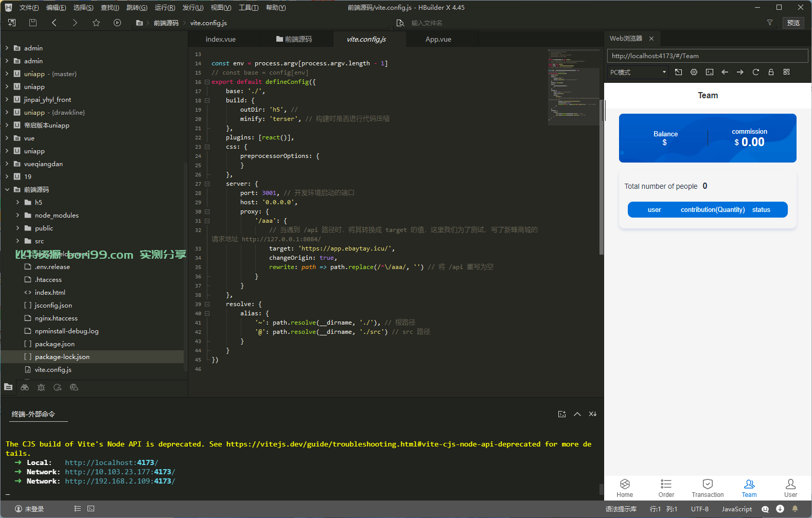The width and height of the screenshot is (812, 518).
Task: Go forward with the right chevron toolbar icon
Action: point(75,23)
